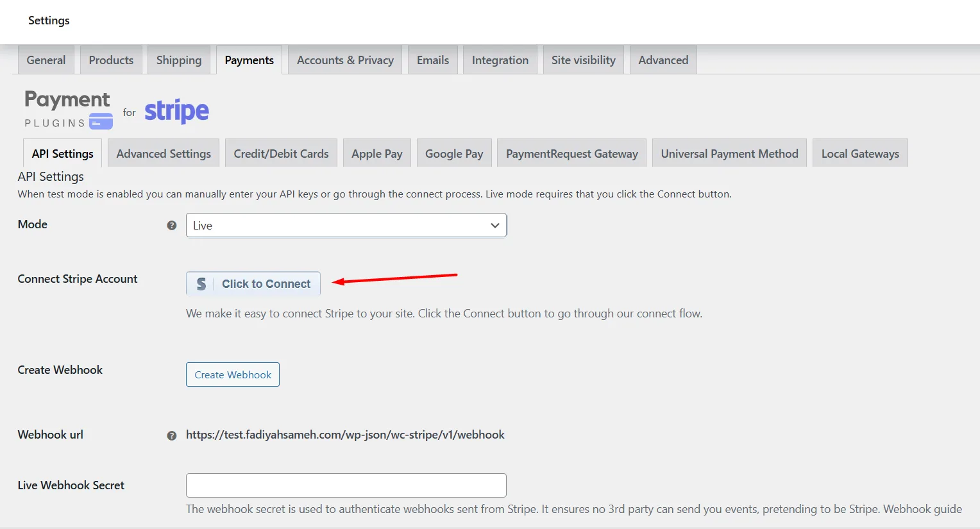Go to Site visibility tab
Screen dimensions: 980x529
pyautogui.click(x=584, y=60)
